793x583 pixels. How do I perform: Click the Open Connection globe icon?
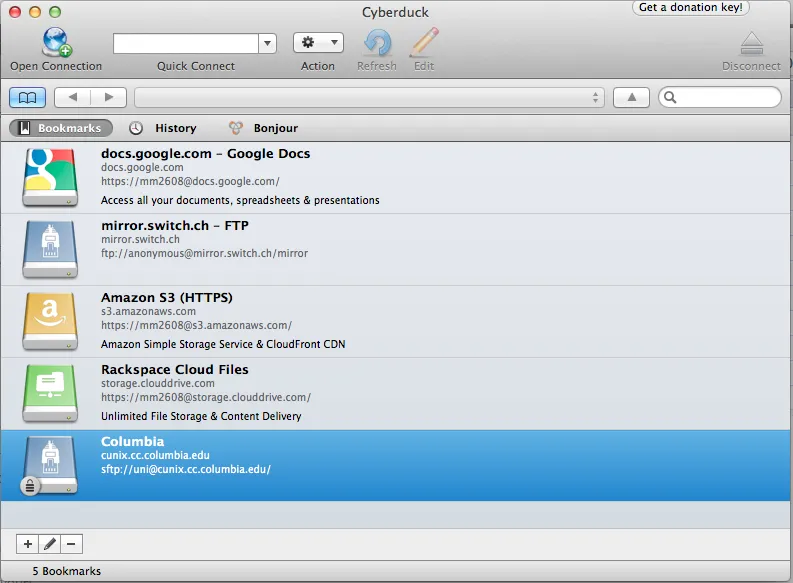pos(56,42)
